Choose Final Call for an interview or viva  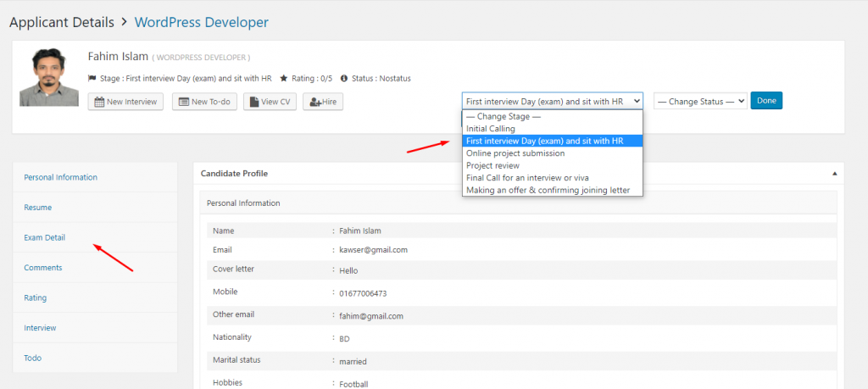point(553,178)
